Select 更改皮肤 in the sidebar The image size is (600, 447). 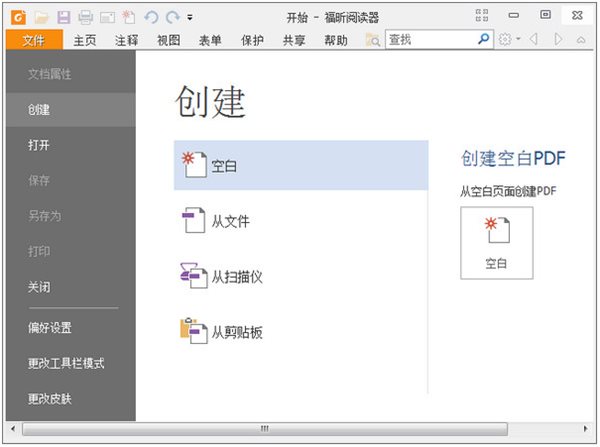click(71, 399)
